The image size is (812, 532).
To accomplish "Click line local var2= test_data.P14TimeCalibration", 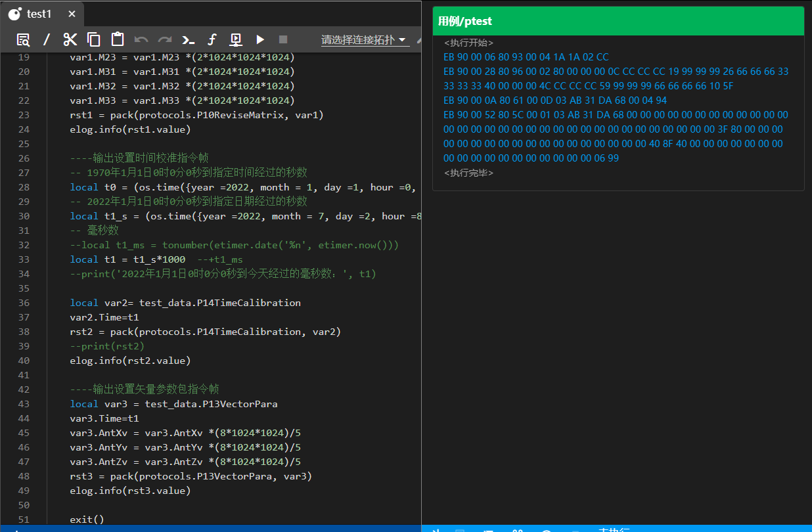I will click(185, 303).
